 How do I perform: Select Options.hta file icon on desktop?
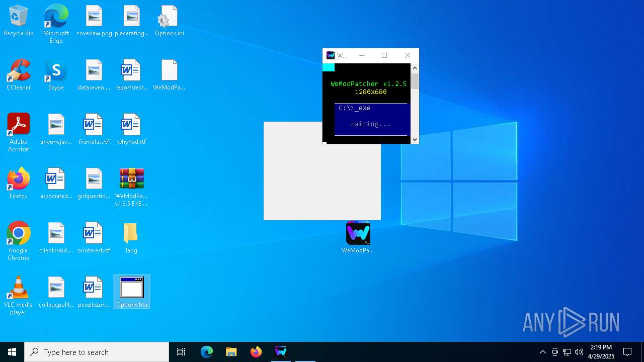(x=132, y=292)
